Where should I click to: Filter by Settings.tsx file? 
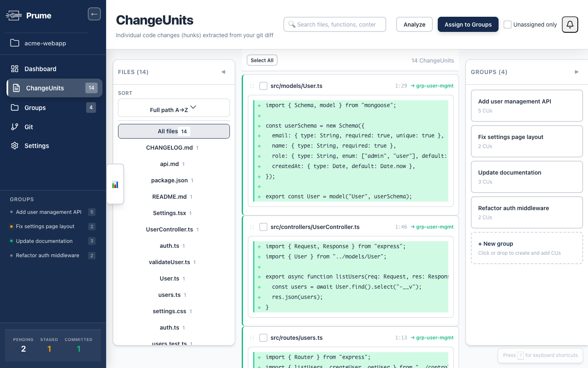174,213
